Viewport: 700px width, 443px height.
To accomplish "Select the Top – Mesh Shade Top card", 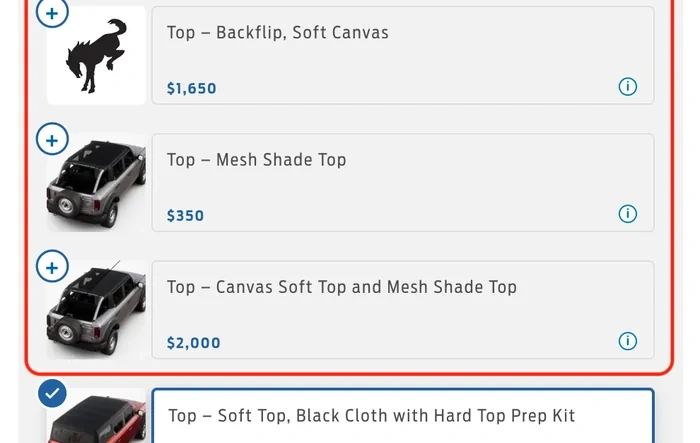I will click(x=403, y=182).
